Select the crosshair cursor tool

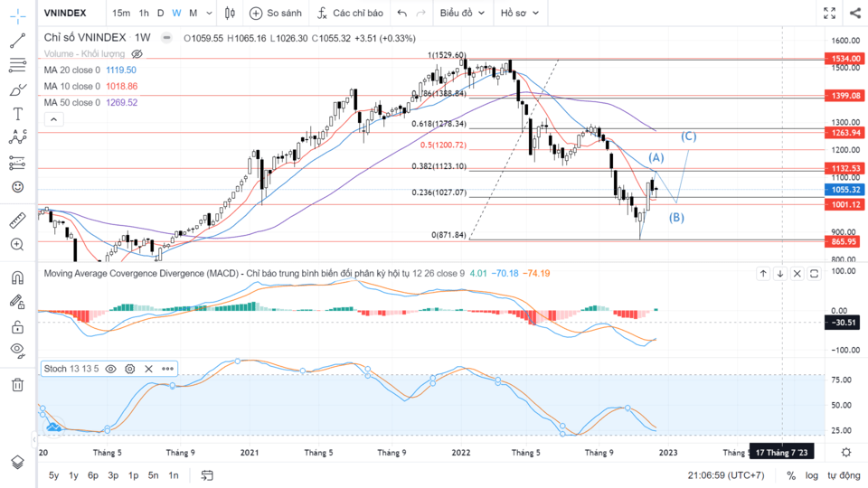pyautogui.click(x=18, y=16)
